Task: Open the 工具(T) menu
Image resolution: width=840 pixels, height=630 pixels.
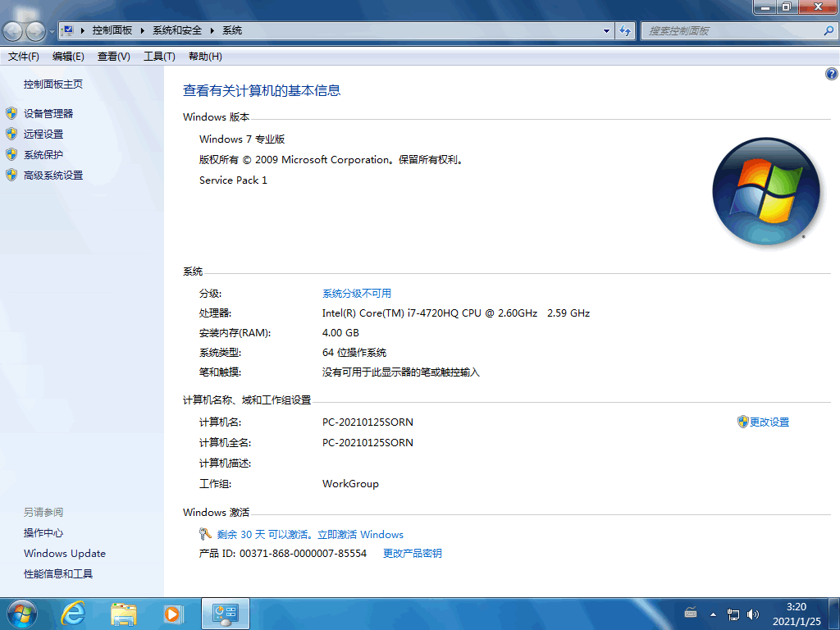Action: click(159, 57)
